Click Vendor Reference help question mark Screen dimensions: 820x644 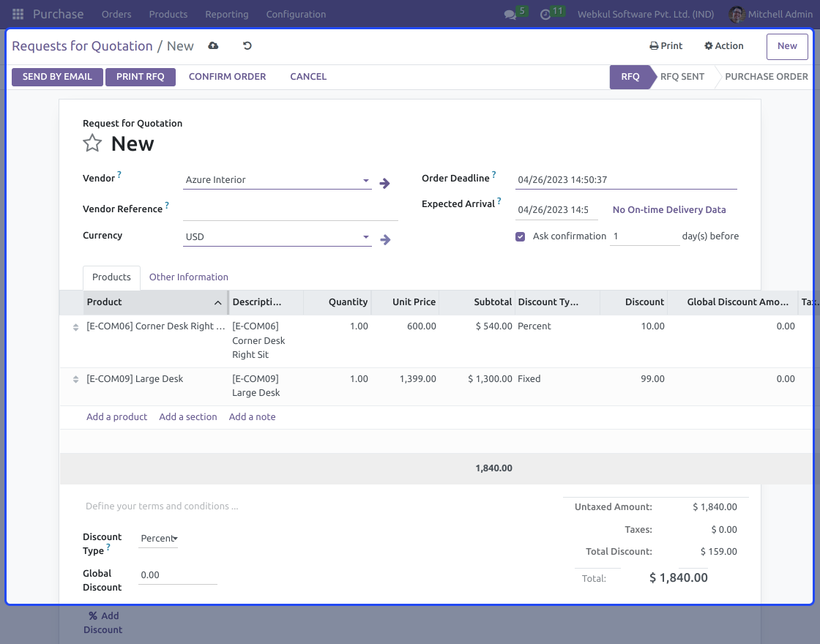pyautogui.click(x=167, y=206)
